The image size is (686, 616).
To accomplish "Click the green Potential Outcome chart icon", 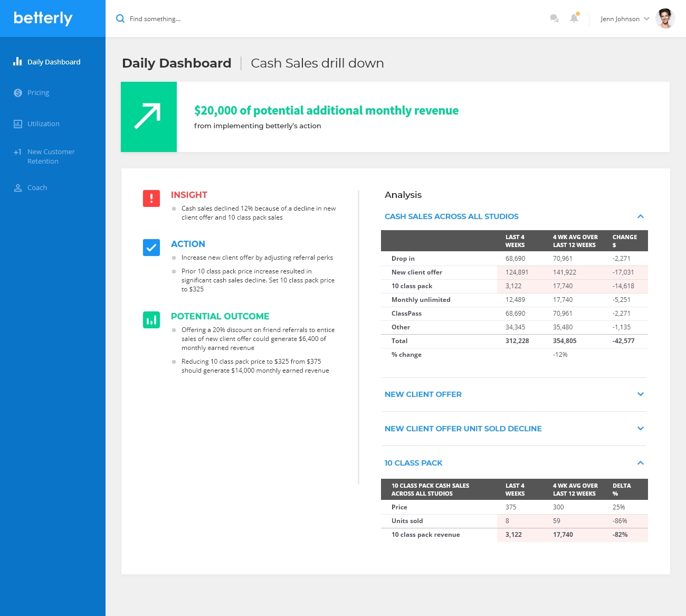I will point(151,320).
